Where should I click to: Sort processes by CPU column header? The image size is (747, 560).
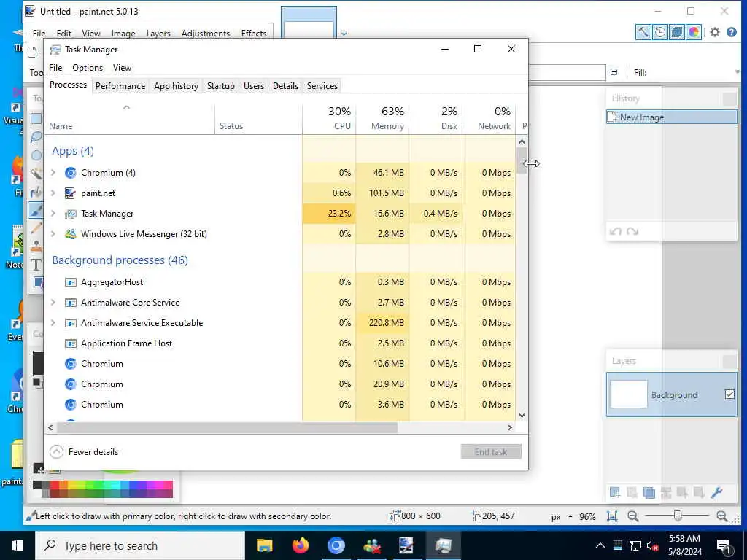coord(329,119)
